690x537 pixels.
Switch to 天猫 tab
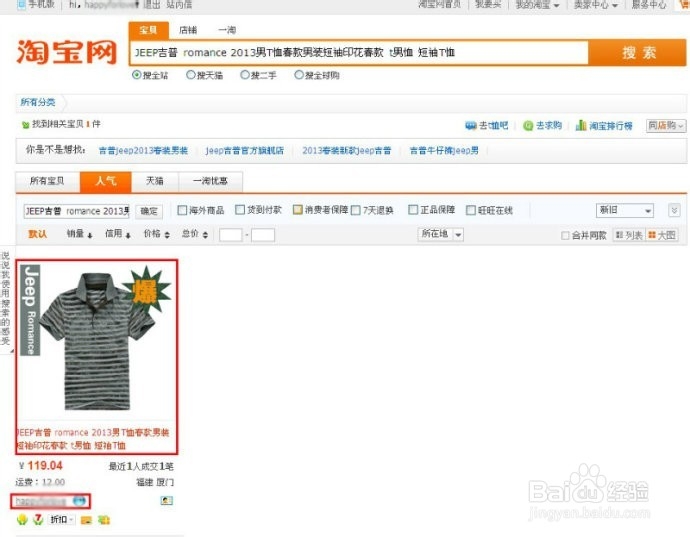[x=155, y=181]
